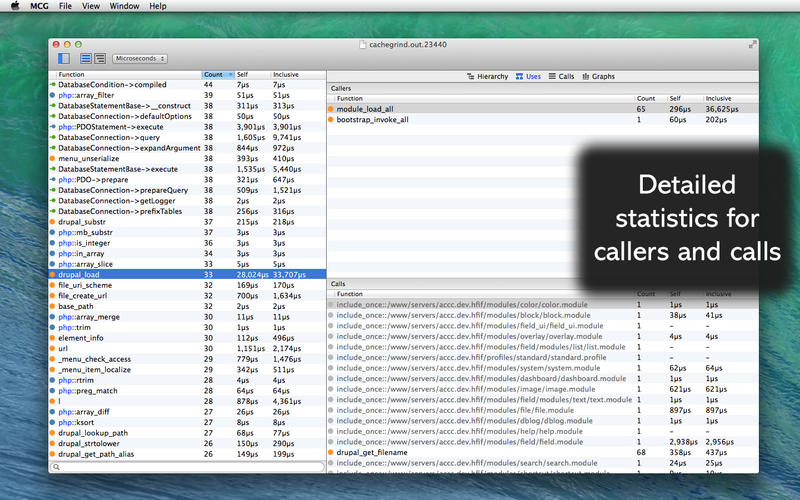Open the File menu

[x=65, y=6]
